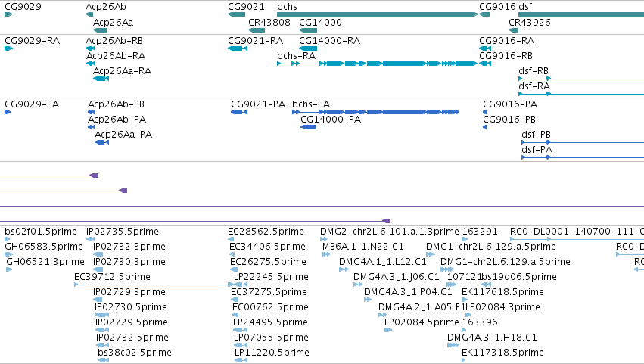Viewport: 644px width, 364px height.
Task: Select the EK117618.5prime EST label
Action: click(502, 293)
